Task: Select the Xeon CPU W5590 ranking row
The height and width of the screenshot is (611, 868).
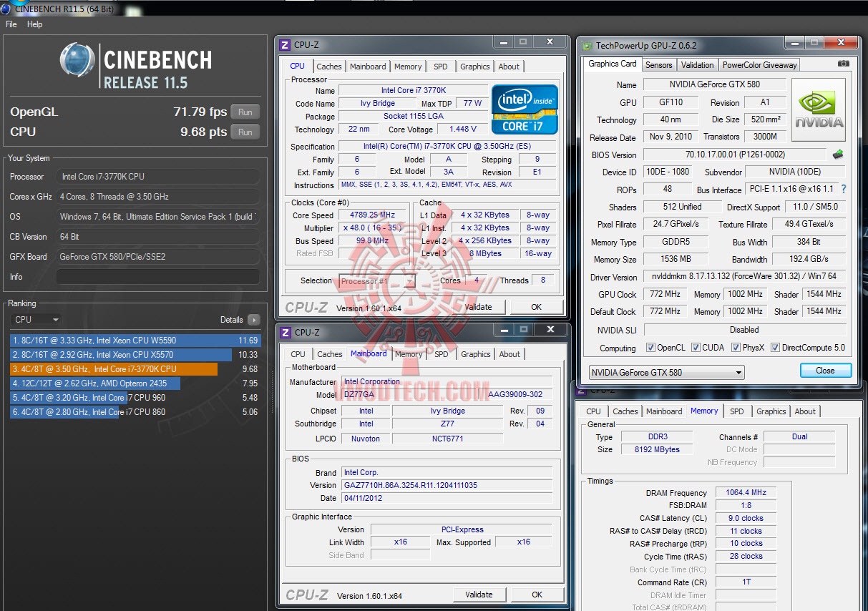Action: click(x=135, y=341)
